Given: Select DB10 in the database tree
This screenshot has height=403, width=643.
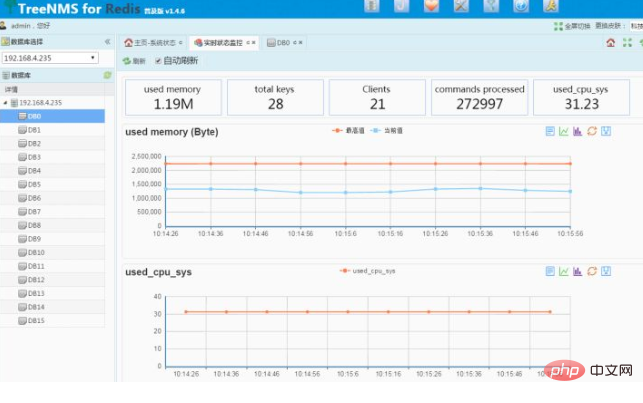Looking at the screenshot, I should point(52,252).
